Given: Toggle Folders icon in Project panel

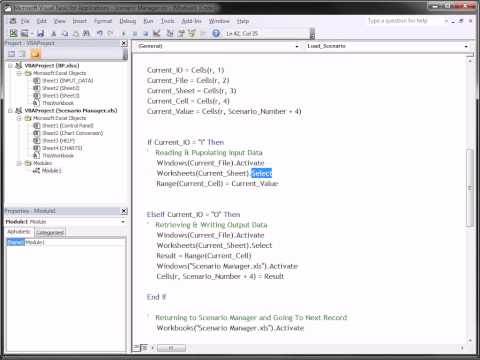Looking at the screenshot, I should pyautogui.click(x=35, y=54).
